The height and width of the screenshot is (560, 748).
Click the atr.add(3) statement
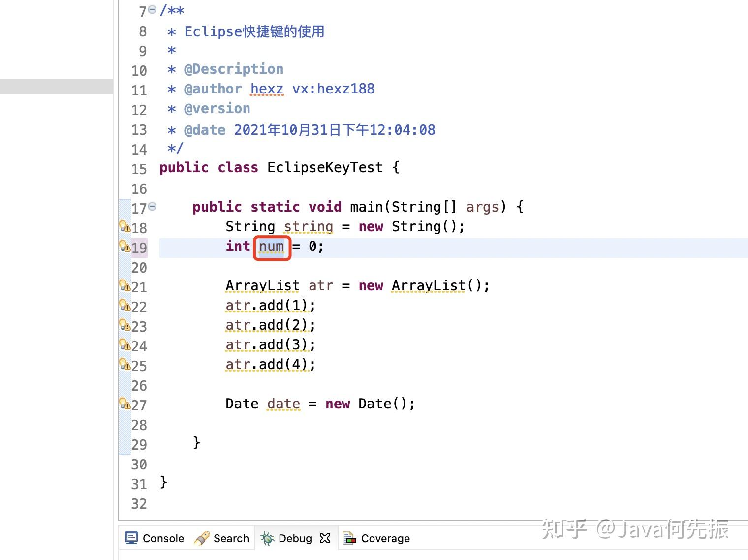270,345
